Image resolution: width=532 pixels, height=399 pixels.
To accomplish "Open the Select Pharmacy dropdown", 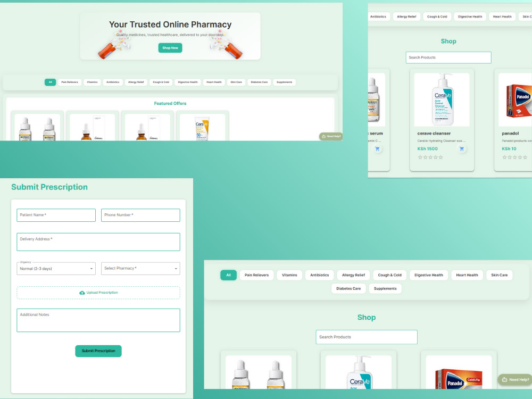I will (x=140, y=268).
